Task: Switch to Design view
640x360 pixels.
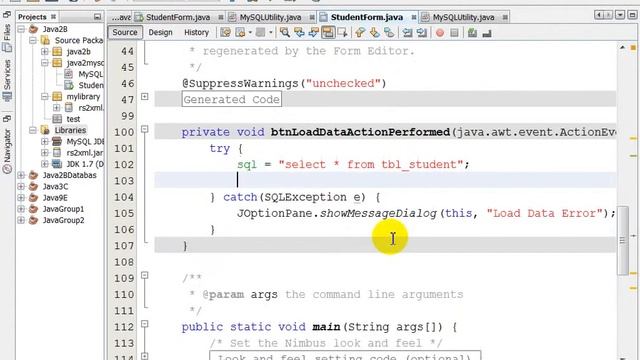Action: pos(160,32)
